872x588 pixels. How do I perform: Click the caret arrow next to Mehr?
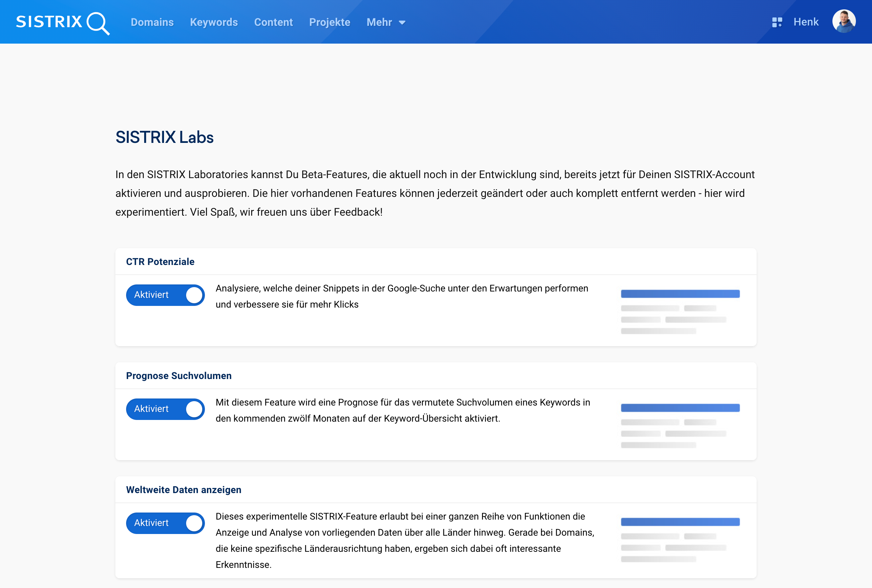click(402, 22)
